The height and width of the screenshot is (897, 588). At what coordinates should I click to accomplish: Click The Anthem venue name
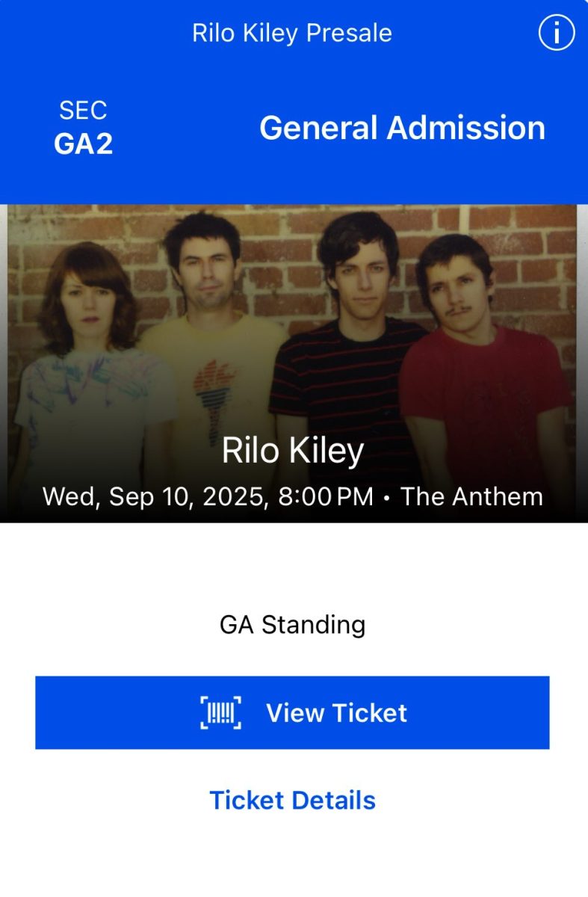[471, 496]
